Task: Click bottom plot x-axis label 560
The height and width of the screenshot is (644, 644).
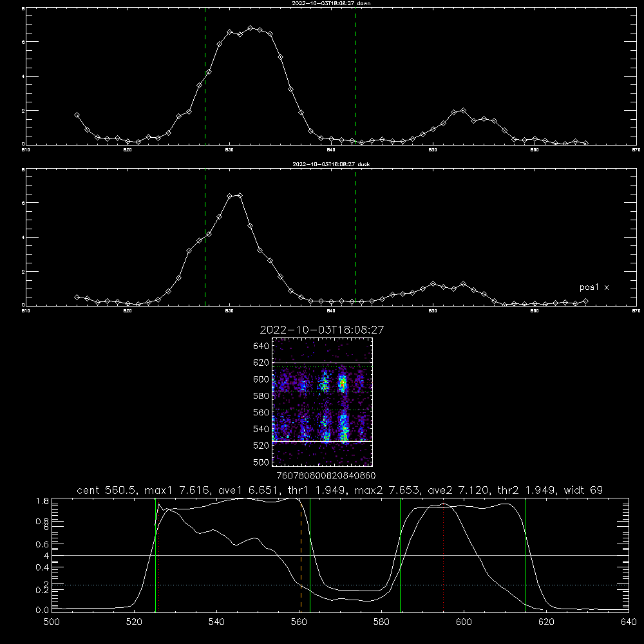Action: (299, 622)
